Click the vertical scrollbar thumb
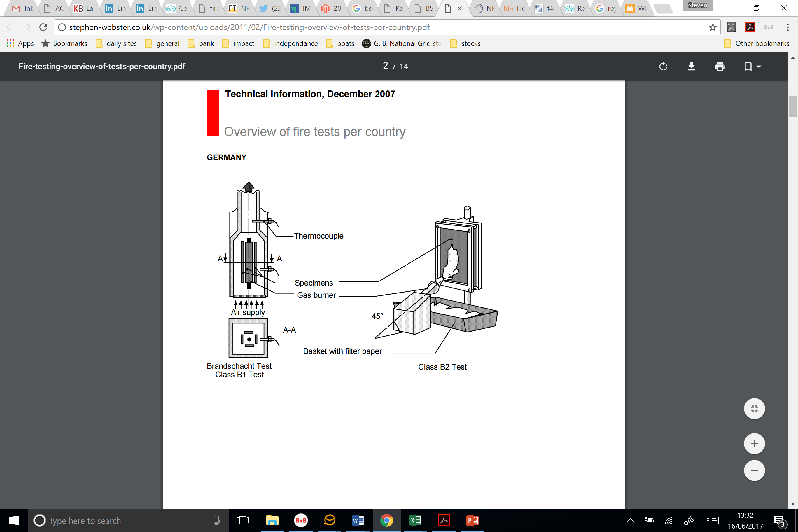Screen dimensions: 798x532 pyautogui.click(x=793, y=106)
